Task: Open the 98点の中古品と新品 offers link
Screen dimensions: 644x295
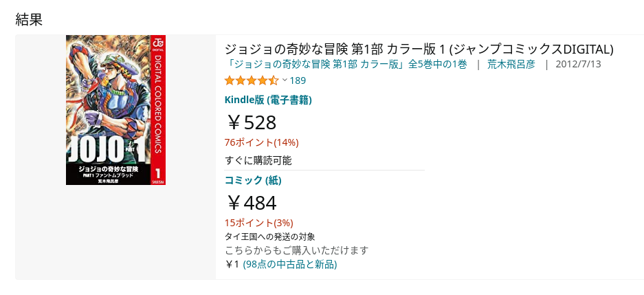Action: pos(290,265)
